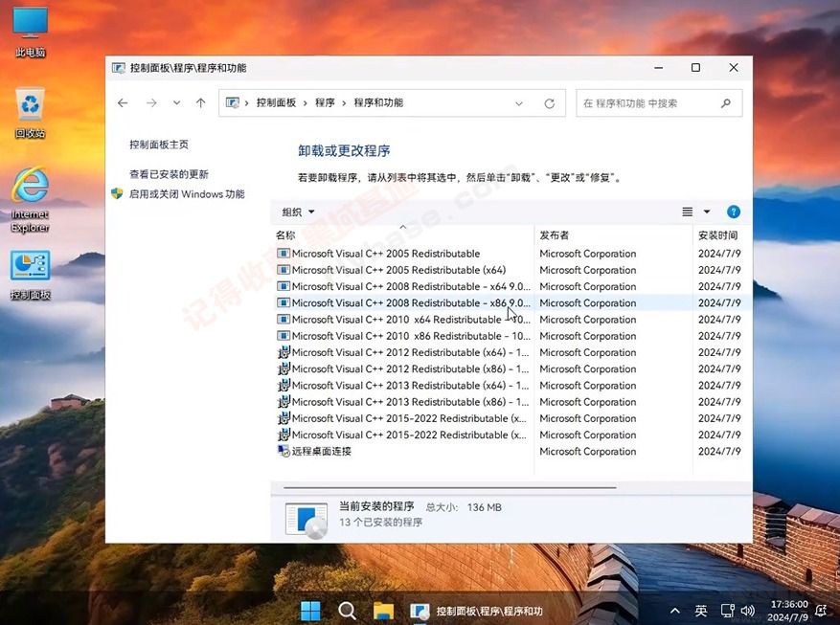Open address bar history dropdown
This screenshot has height=625, width=840.
[x=518, y=103]
